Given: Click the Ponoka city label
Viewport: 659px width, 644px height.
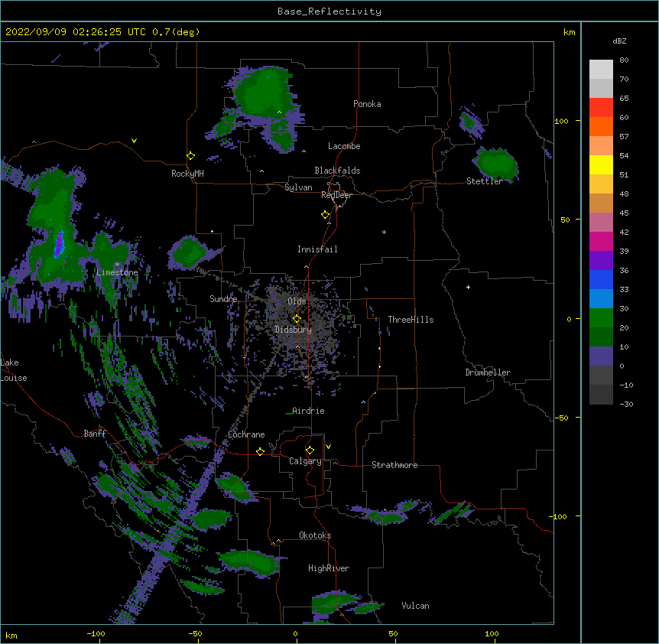Looking at the screenshot, I should coord(367,104).
